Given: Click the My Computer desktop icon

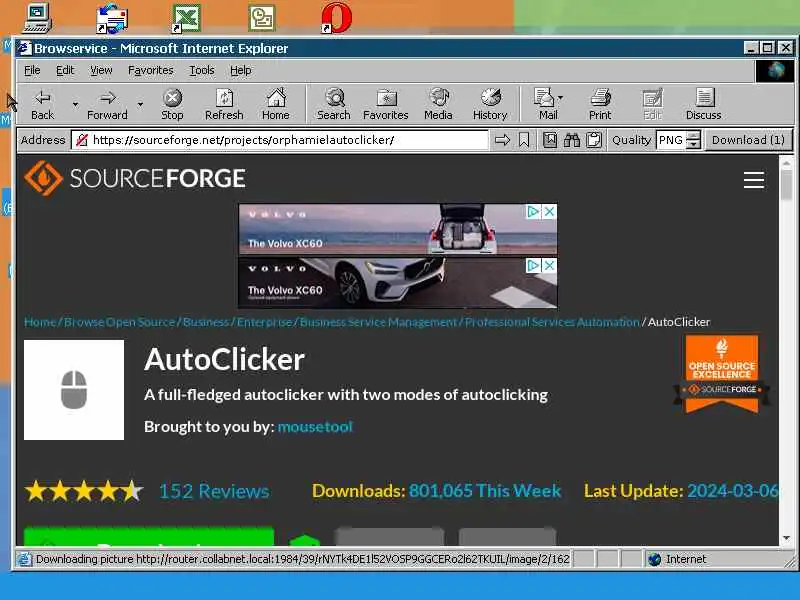Looking at the screenshot, I should point(37,18).
